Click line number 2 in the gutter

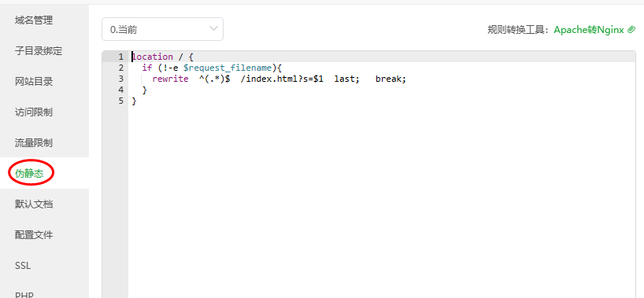120,68
